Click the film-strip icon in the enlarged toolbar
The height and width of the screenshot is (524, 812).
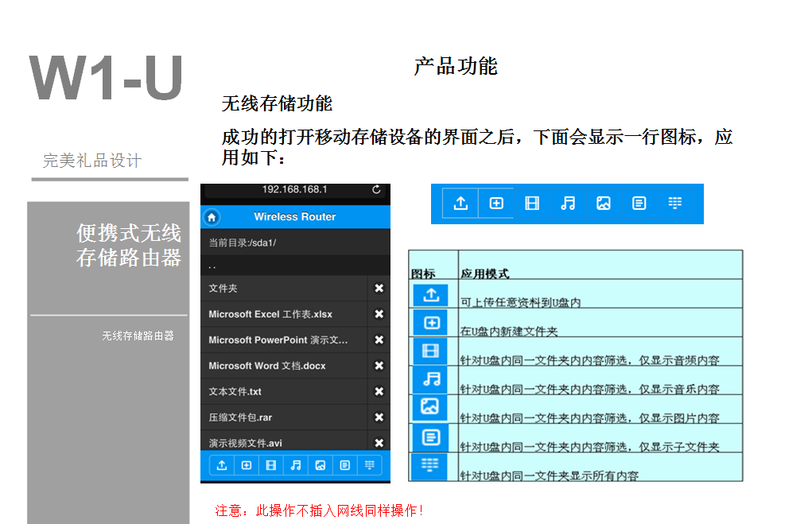pyautogui.click(x=532, y=204)
